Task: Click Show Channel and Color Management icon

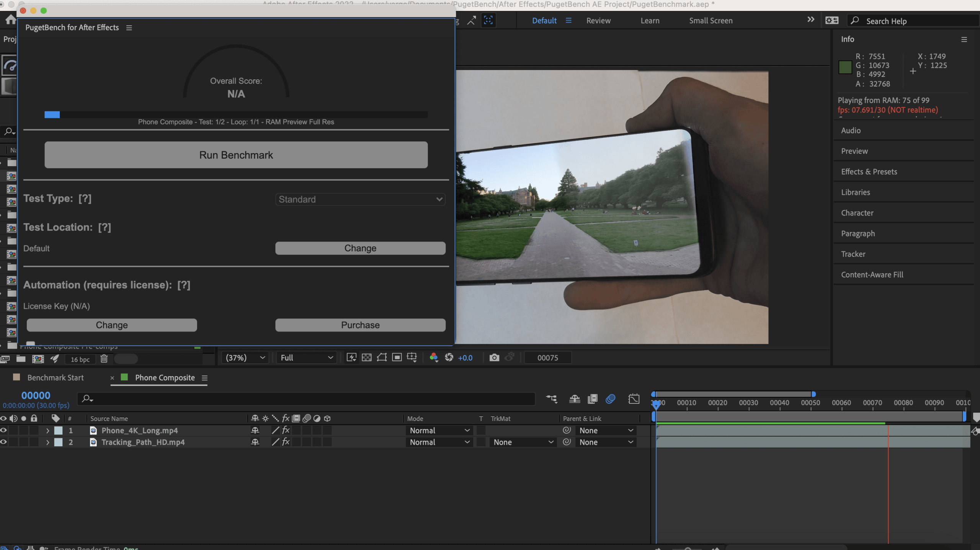Action: (x=433, y=357)
